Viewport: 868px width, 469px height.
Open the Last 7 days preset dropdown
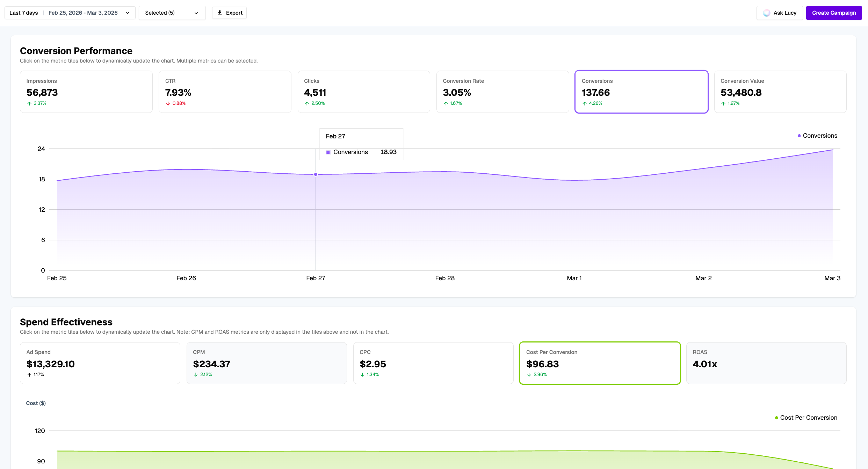coord(23,13)
